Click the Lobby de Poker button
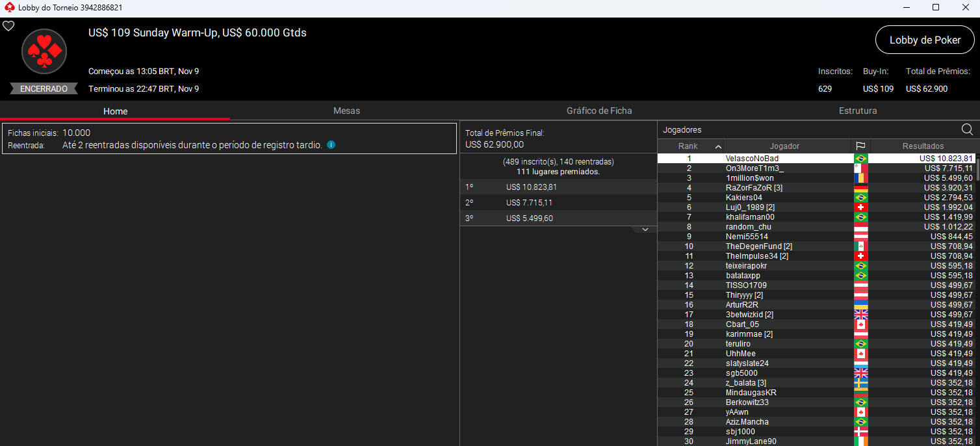Viewport: 980px width, 446px height. click(x=924, y=40)
